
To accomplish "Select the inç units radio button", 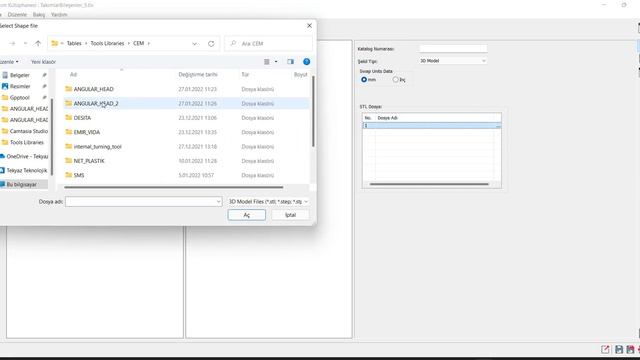I will tap(396, 80).
